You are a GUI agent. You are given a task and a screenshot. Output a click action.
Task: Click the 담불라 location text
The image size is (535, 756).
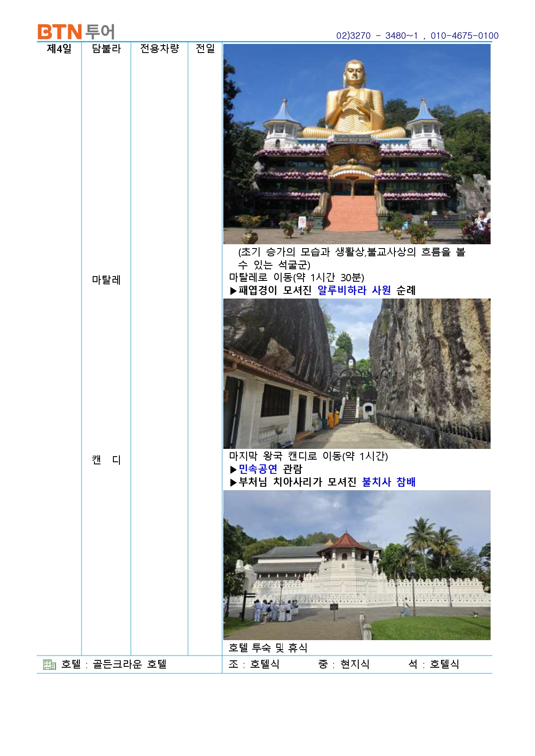click(106, 49)
